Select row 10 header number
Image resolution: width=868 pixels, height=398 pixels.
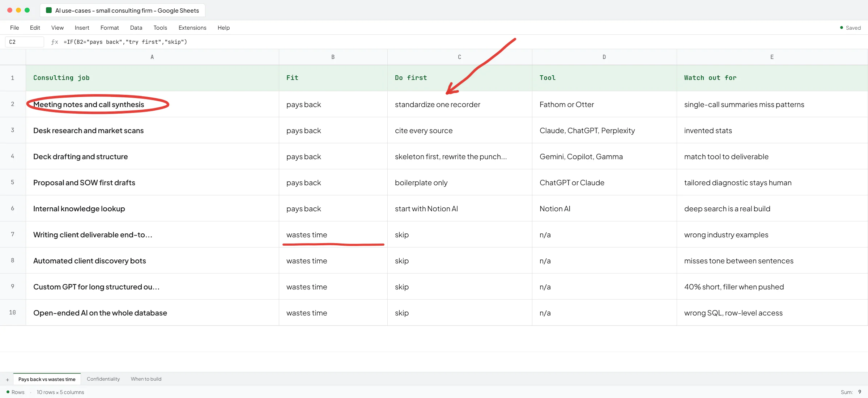click(13, 312)
